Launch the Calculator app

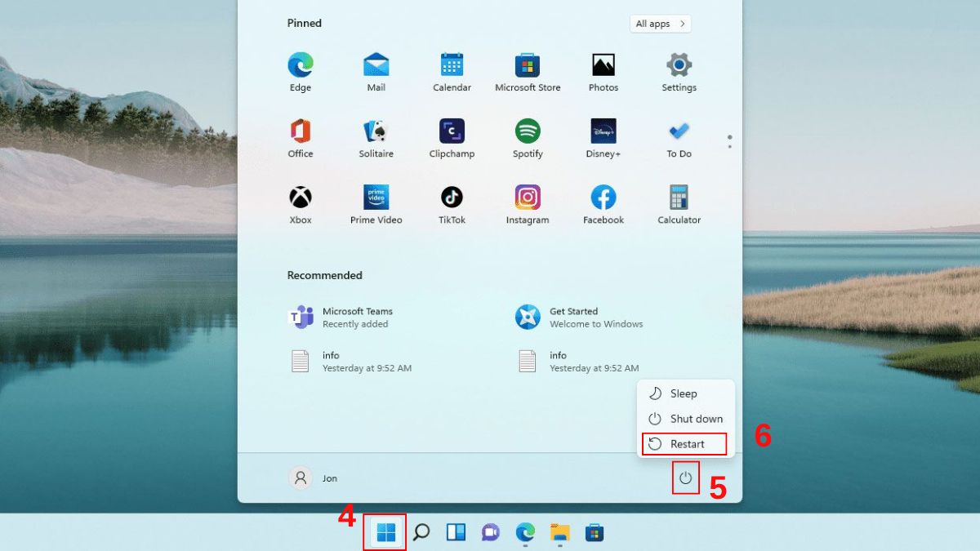coord(679,204)
